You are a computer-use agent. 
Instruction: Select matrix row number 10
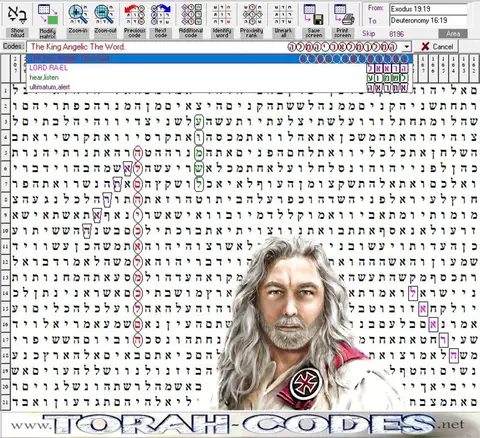(5, 231)
